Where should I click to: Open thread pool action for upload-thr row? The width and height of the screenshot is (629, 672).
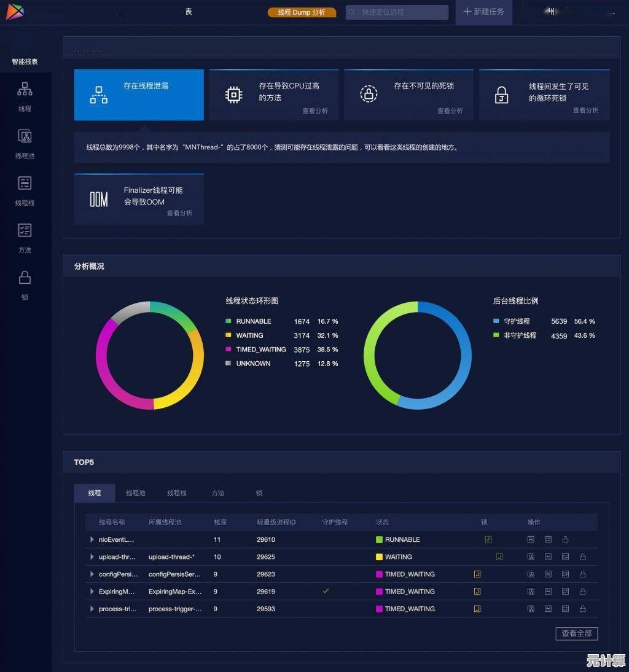point(531,557)
